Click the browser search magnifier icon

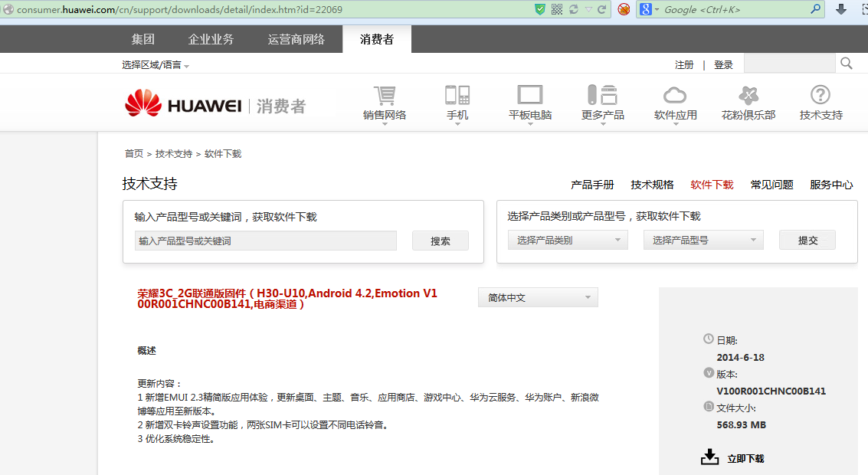coord(815,9)
